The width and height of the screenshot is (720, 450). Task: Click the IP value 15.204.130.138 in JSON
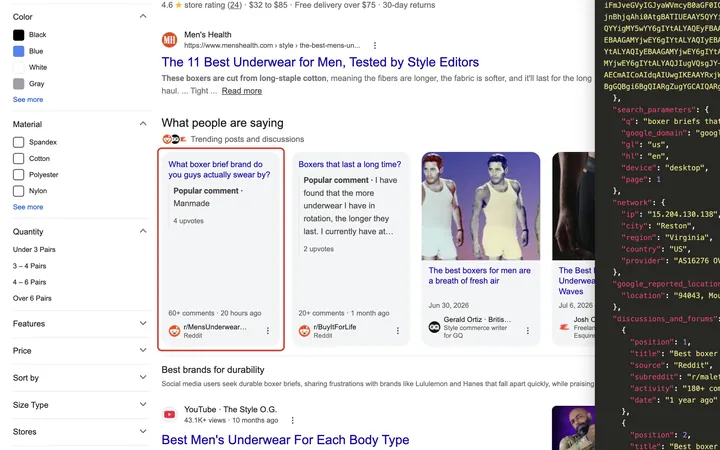pos(682,214)
